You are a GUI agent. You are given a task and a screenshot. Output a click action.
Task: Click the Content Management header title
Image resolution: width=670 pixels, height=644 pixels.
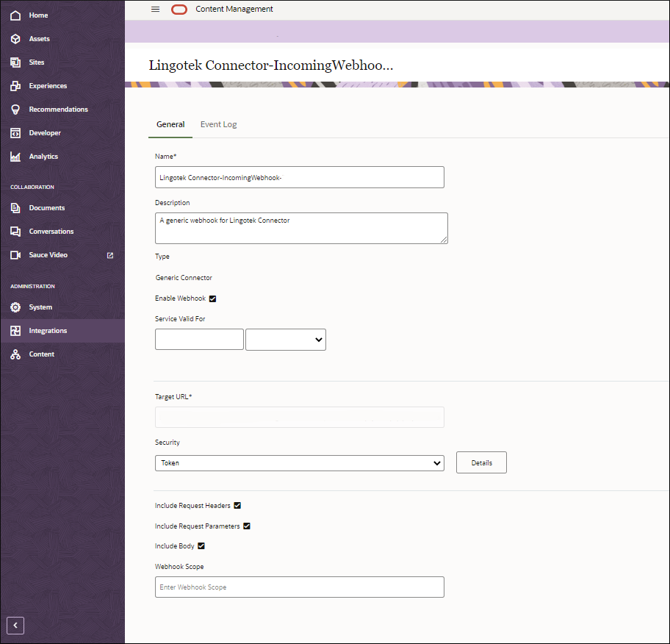(234, 9)
